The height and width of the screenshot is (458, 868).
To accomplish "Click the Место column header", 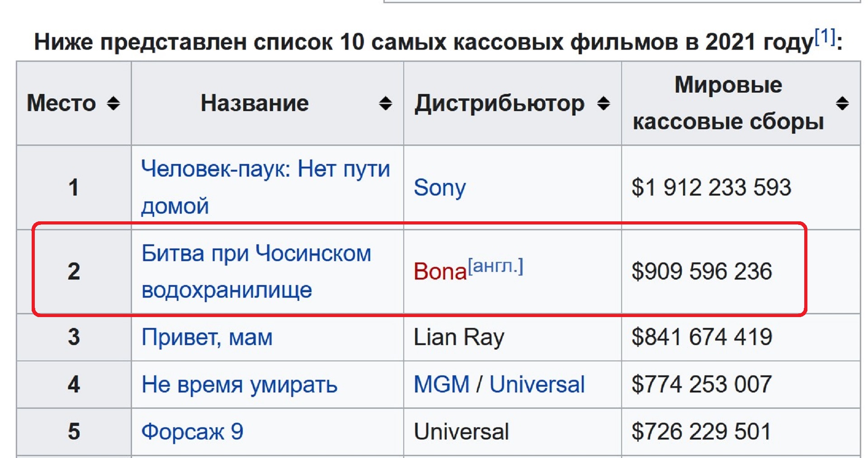I will [61, 103].
